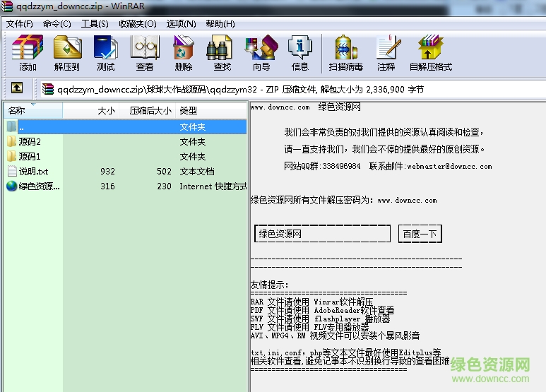The image size is (546, 392).
Task: Click WinRAR title bar application icon
Action: pyautogui.click(x=7, y=6)
